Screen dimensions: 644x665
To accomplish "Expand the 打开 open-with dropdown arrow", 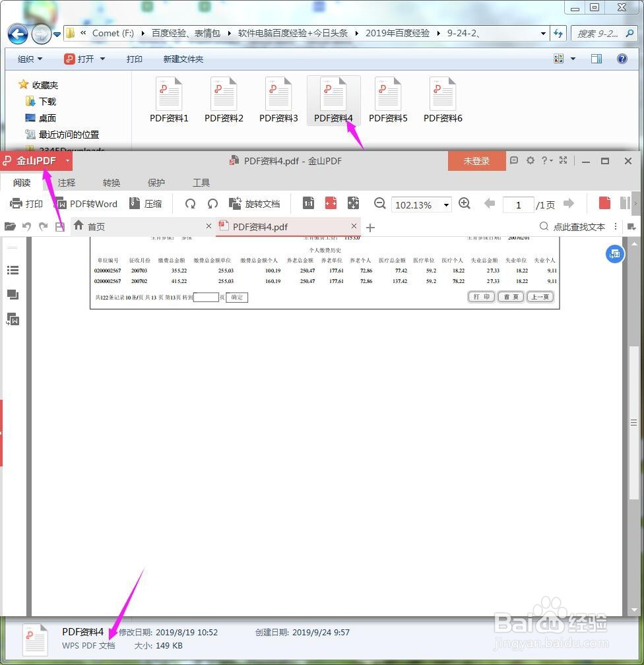I will (x=102, y=59).
